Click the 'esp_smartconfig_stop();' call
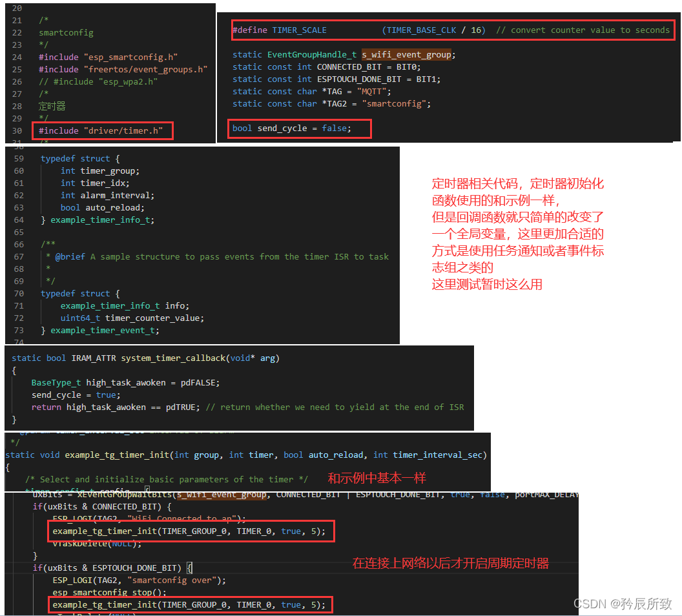This screenshot has height=616, width=682. (x=110, y=592)
